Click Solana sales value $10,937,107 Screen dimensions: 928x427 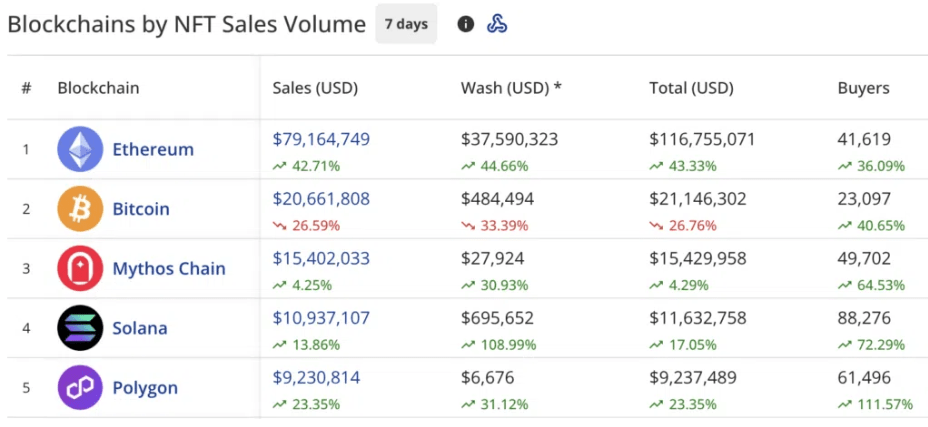[321, 318]
